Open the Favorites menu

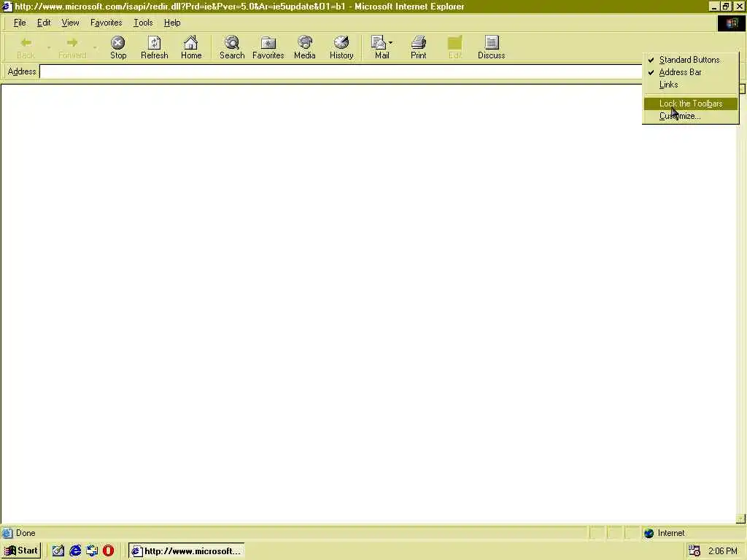[107, 23]
